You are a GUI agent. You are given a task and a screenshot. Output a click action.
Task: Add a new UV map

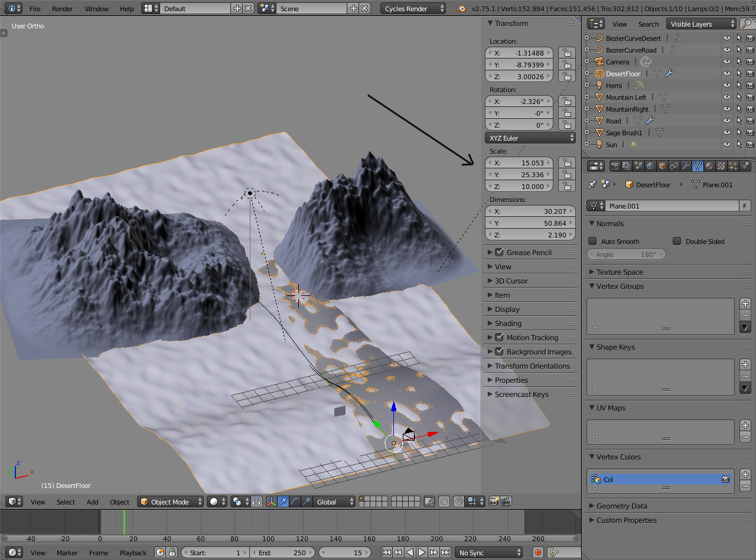(x=745, y=425)
